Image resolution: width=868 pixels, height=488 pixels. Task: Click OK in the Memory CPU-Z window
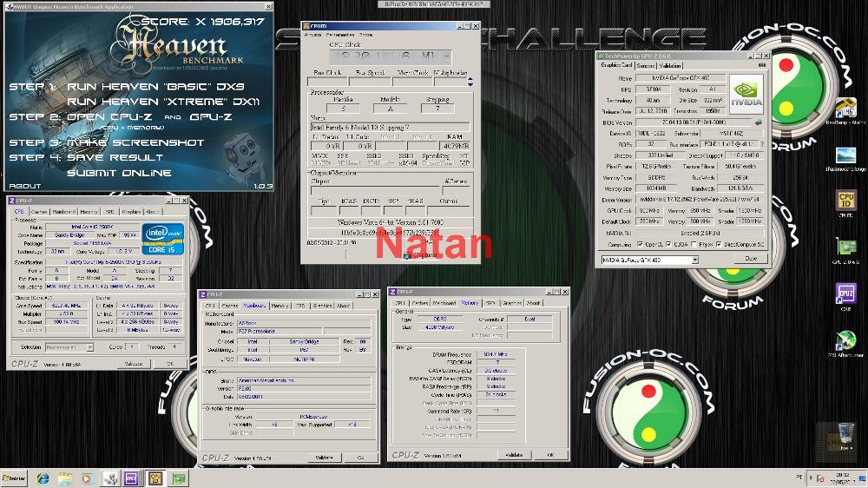[550, 455]
